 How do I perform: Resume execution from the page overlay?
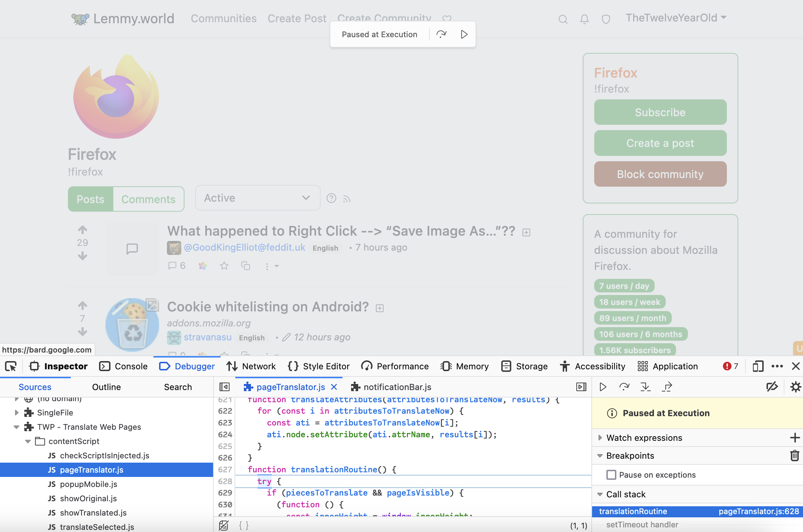[464, 34]
